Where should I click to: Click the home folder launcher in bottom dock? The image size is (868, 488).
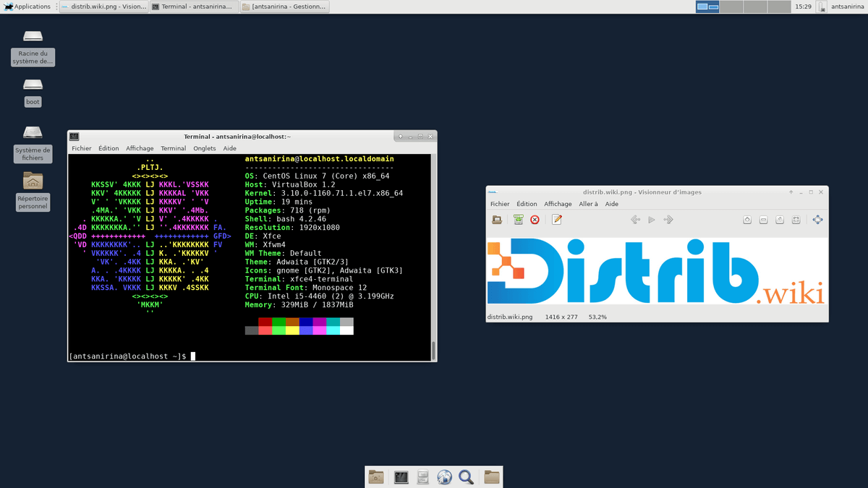click(376, 476)
